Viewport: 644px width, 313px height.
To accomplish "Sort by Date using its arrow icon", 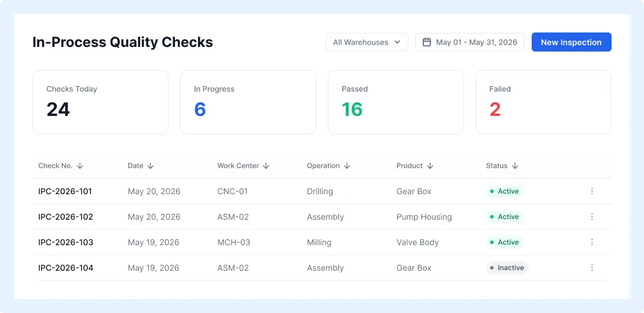I will (151, 166).
